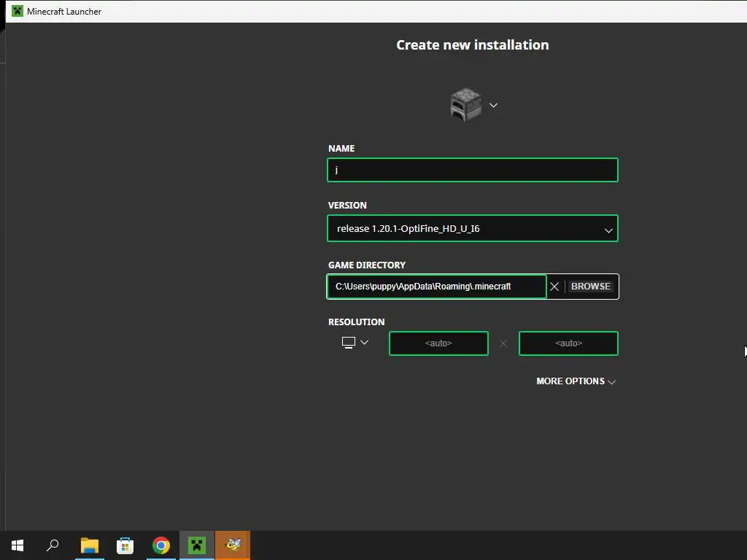The image size is (747, 560).
Task: Open File Explorer from taskbar
Action: (90, 545)
